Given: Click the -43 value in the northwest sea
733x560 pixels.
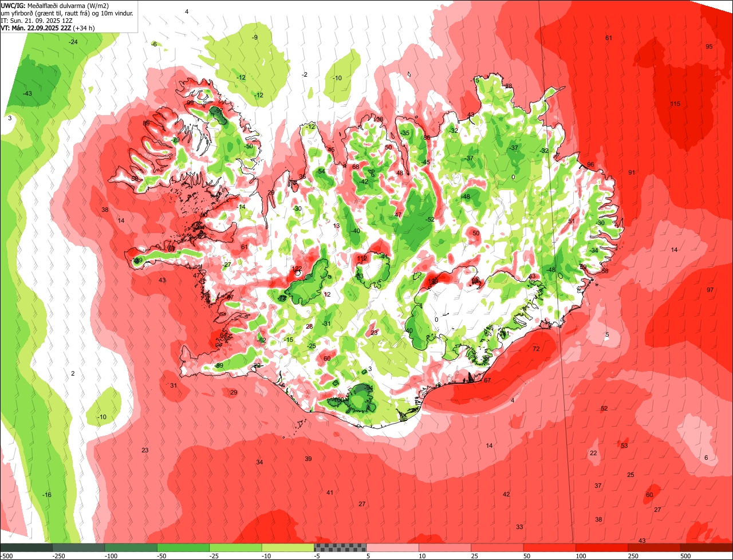Looking at the screenshot, I should tap(27, 93).
